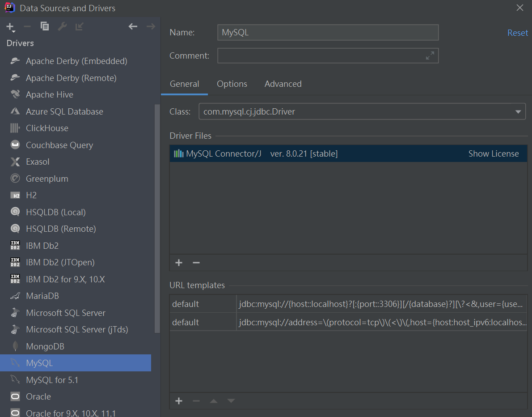Switch to the Options tab
The height and width of the screenshot is (417, 532).
pos(232,84)
